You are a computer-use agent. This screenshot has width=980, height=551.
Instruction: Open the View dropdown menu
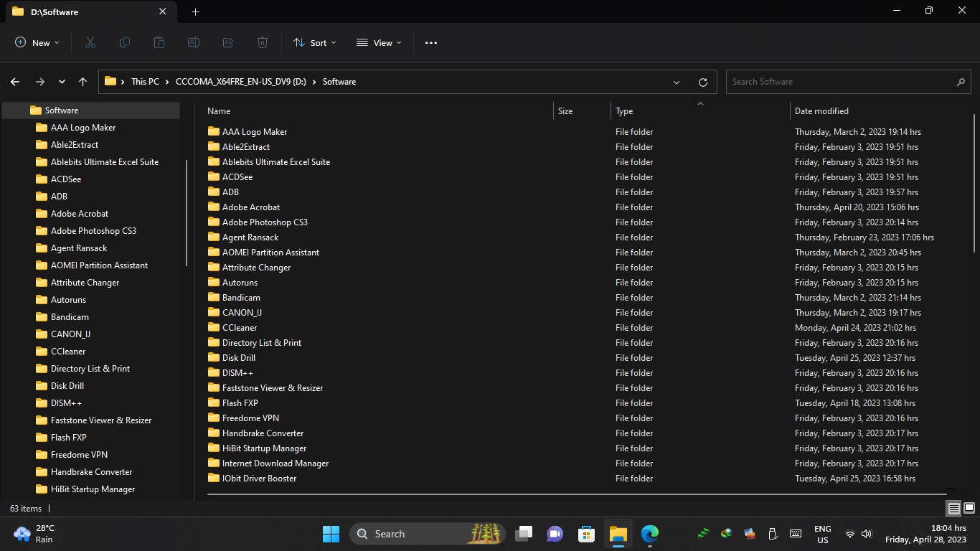380,43
